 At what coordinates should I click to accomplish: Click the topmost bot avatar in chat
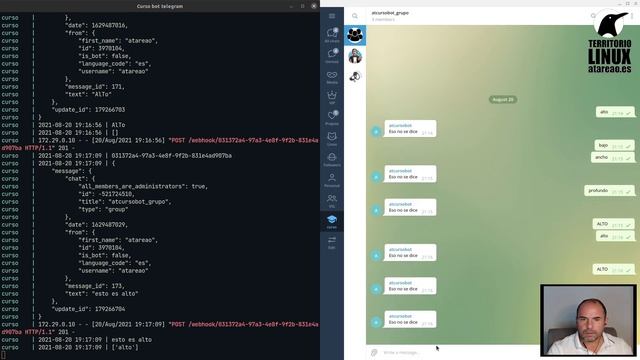376,131
